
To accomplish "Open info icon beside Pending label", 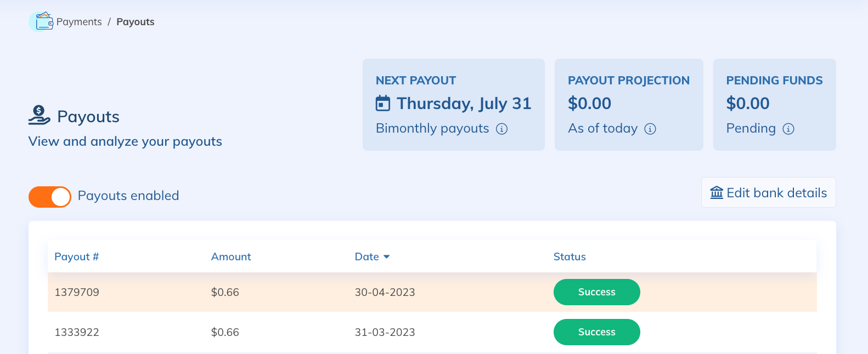I will tap(788, 129).
